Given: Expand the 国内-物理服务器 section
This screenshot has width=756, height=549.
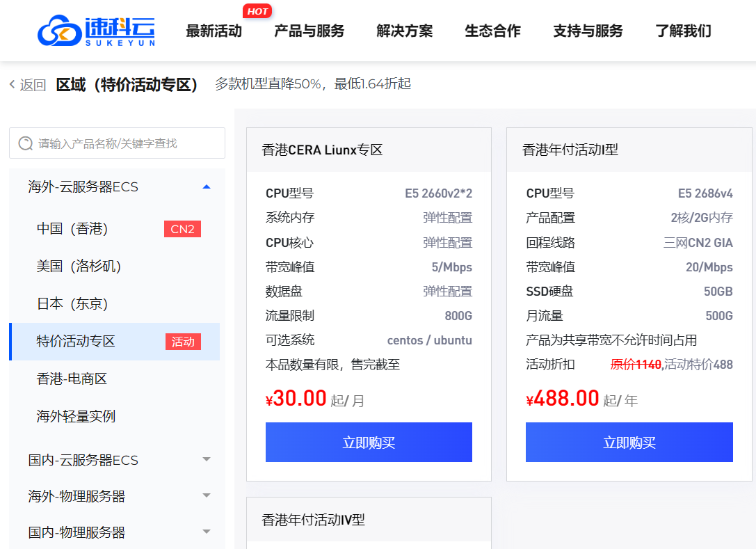Looking at the screenshot, I should coord(206,532).
